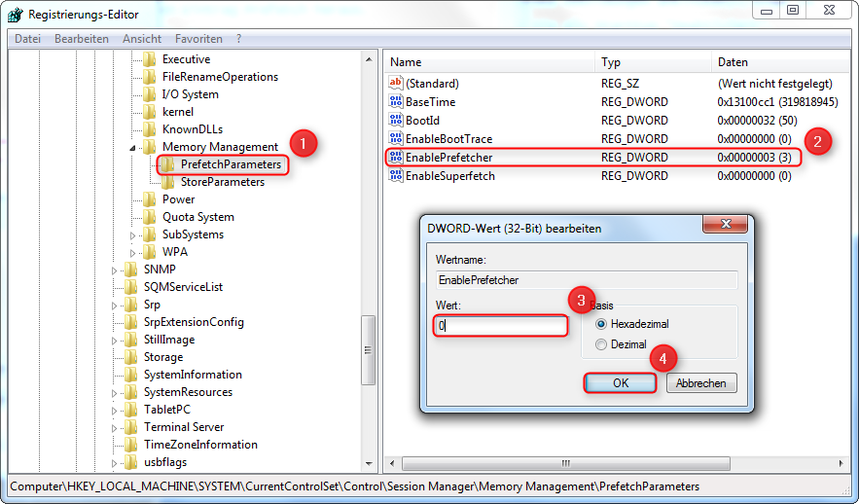Select the TimeZoneInformation tree item
This screenshot has width=859, height=504.
200,445
